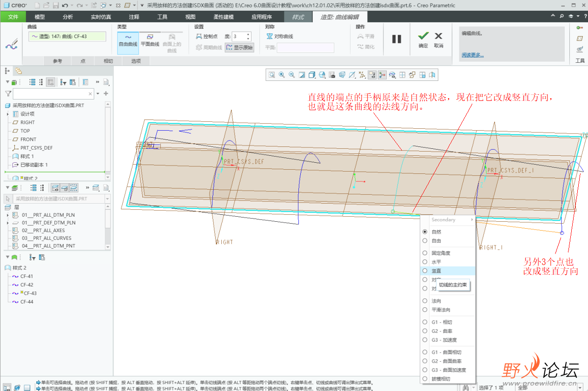Click the annotation display toggle icon

[372, 75]
